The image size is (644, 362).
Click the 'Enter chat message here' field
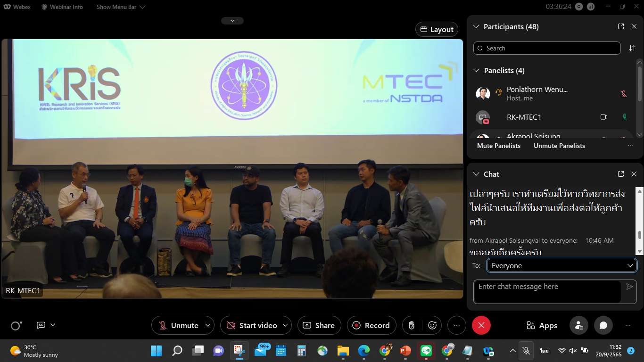click(547, 291)
